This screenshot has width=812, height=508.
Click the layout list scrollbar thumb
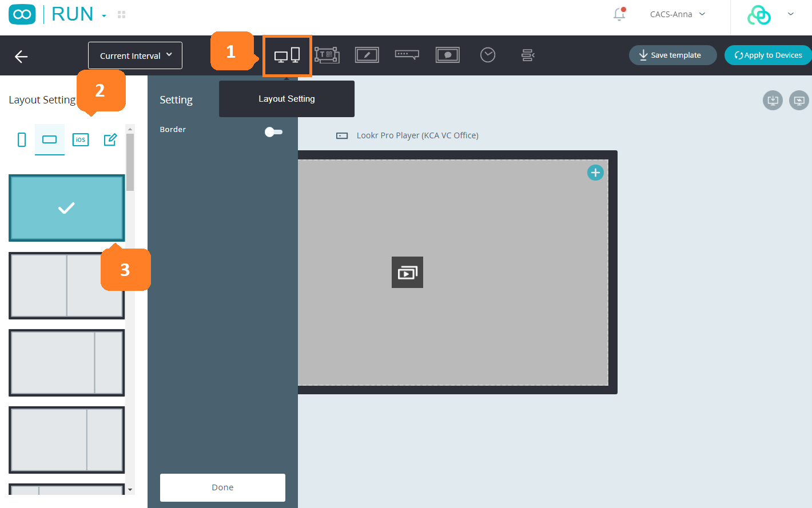pyautogui.click(x=130, y=162)
